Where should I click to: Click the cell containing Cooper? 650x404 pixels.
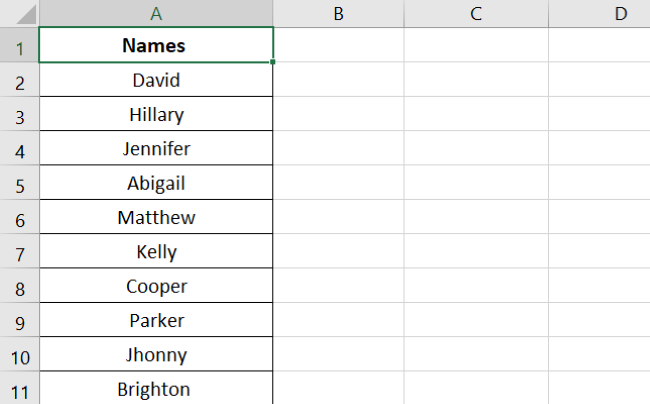pyautogui.click(x=156, y=287)
